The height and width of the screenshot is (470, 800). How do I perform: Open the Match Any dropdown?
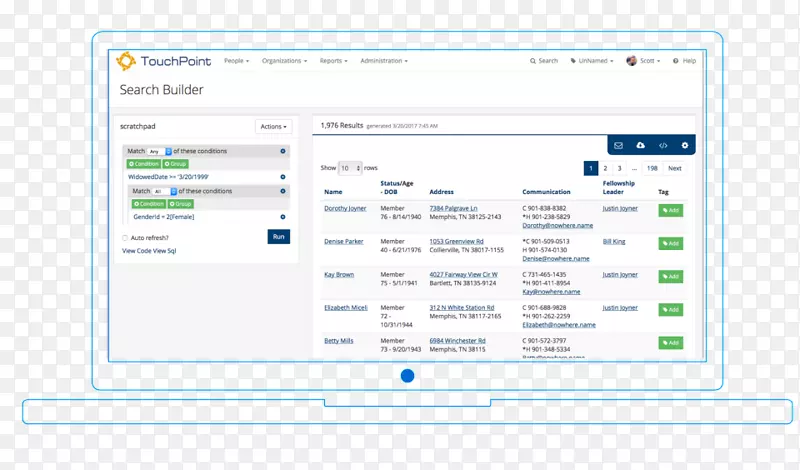point(160,151)
